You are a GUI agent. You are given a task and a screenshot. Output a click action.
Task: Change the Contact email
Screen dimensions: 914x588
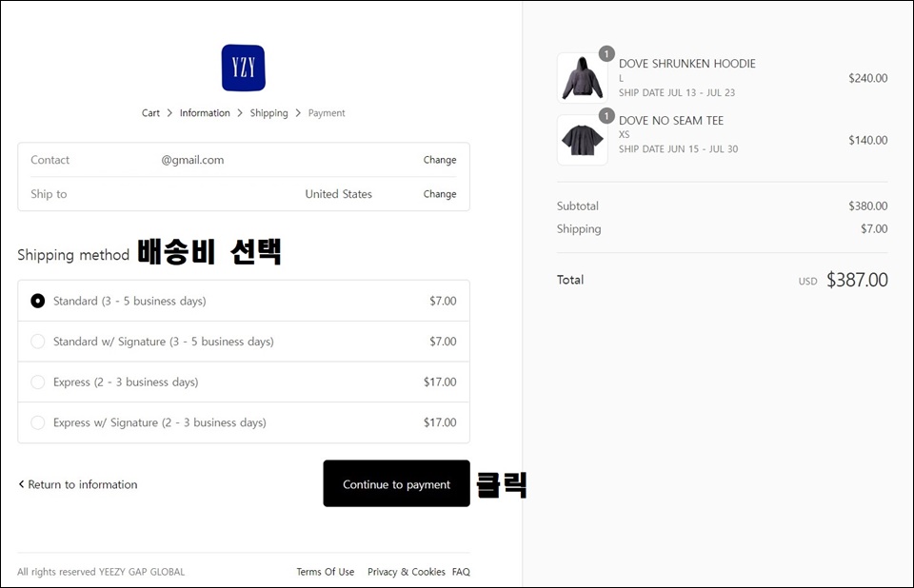click(x=440, y=160)
